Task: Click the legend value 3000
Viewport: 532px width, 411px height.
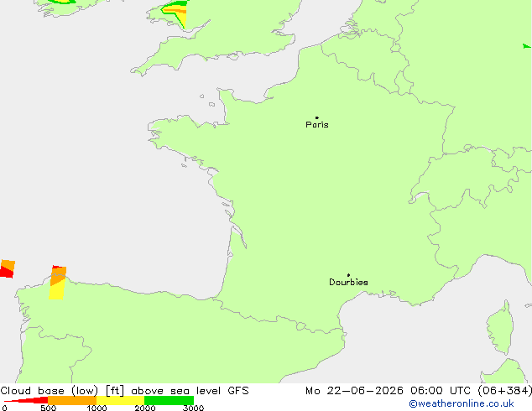Action: pyautogui.click(x=193, y=408)
